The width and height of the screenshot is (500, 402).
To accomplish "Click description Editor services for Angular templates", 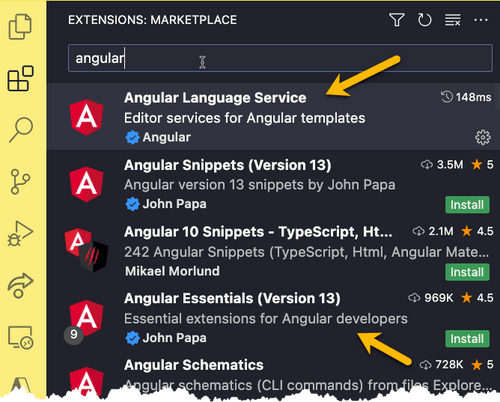I will tap(245, 118).
